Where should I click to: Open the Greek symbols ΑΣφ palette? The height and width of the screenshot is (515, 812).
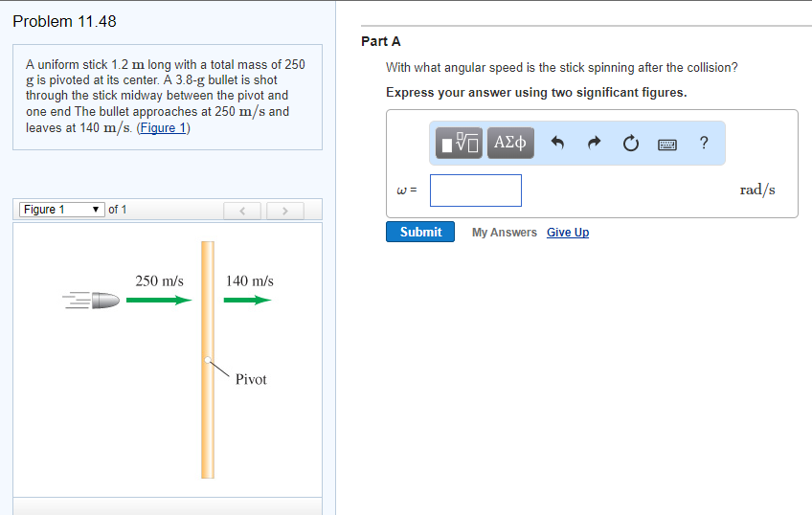510,143
